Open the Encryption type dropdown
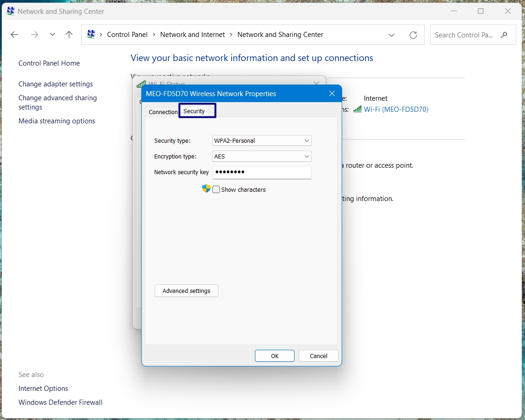 262,157
